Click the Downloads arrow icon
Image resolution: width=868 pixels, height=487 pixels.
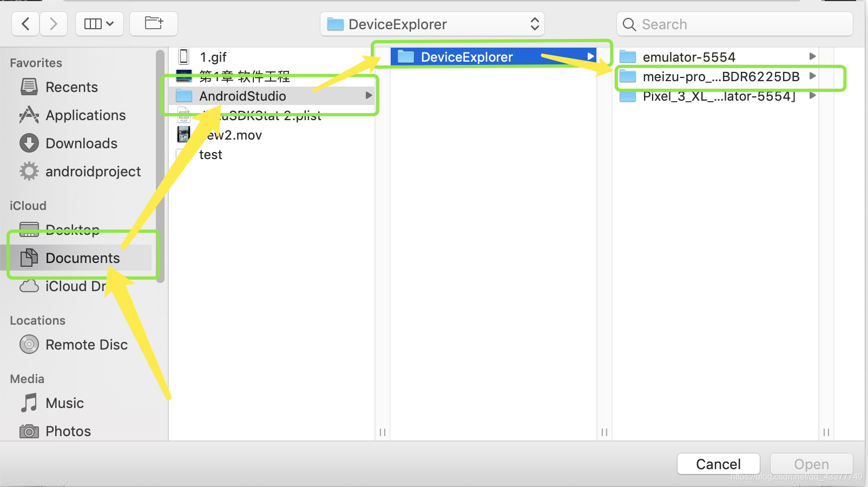[29, 143]
